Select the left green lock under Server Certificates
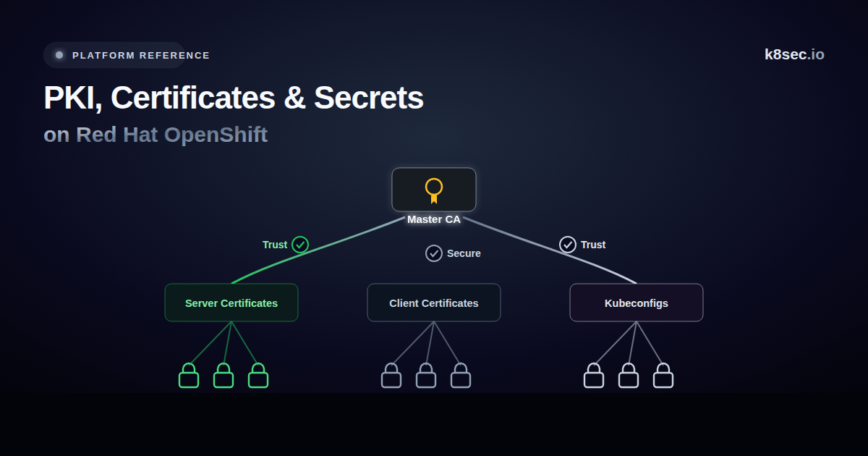This screenshot has height=456, width=868. click(189, 375)
